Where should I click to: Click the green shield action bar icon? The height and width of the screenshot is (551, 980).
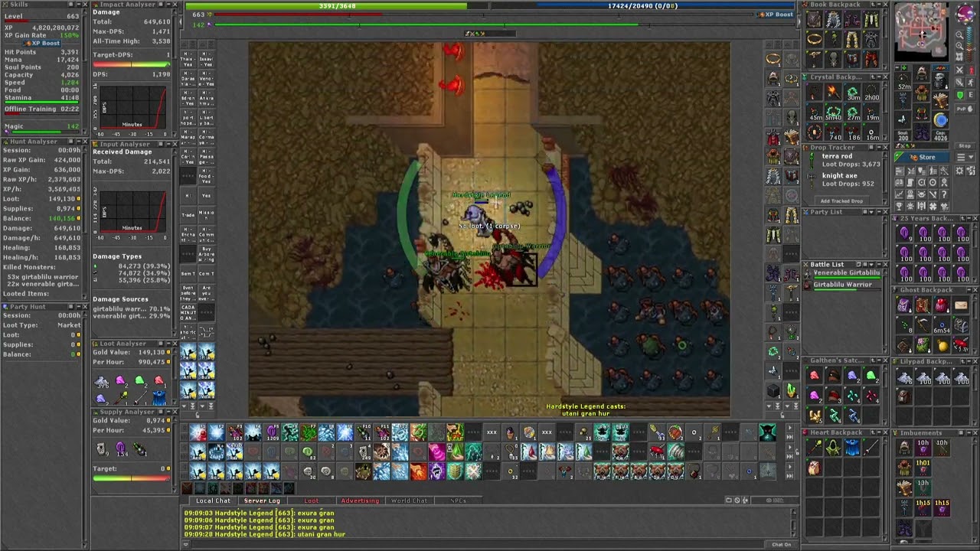pos(456,471)
